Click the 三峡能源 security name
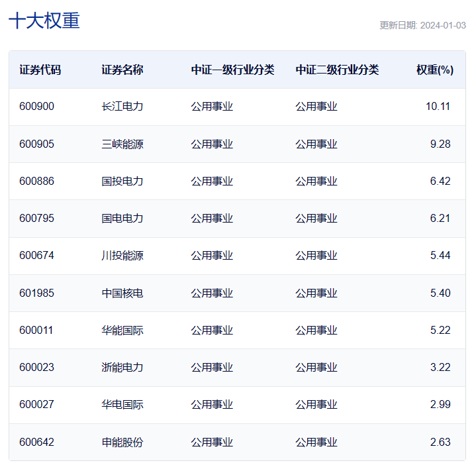Viewport: 476px width, 471px height. (122, 144)
